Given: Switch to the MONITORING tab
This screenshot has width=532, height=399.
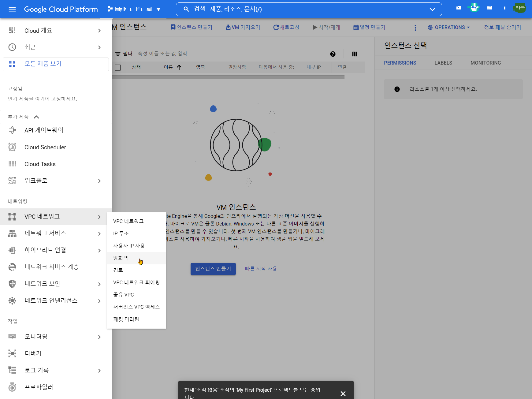Looking at the screenshot, I should point(485,63).
